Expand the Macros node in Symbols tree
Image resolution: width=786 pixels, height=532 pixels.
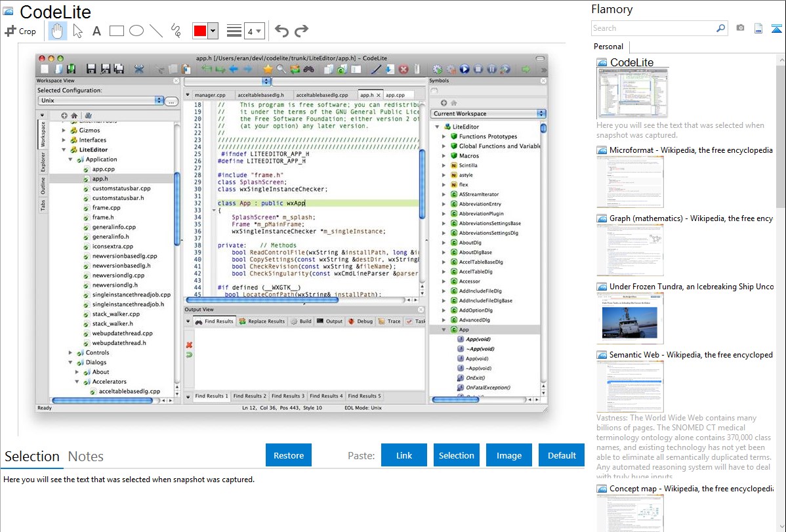pos(444,156)
